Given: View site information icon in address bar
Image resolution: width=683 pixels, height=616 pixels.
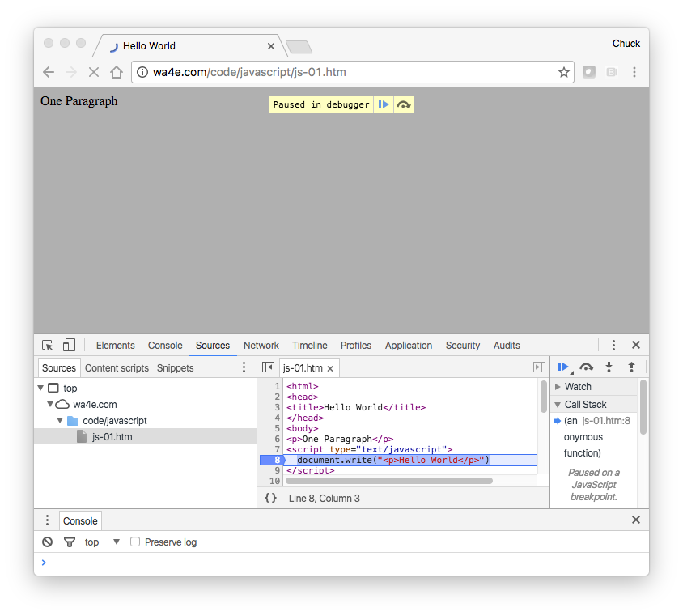Looking at the screenshot, I should pyautogui.click(x=142, y=72).
